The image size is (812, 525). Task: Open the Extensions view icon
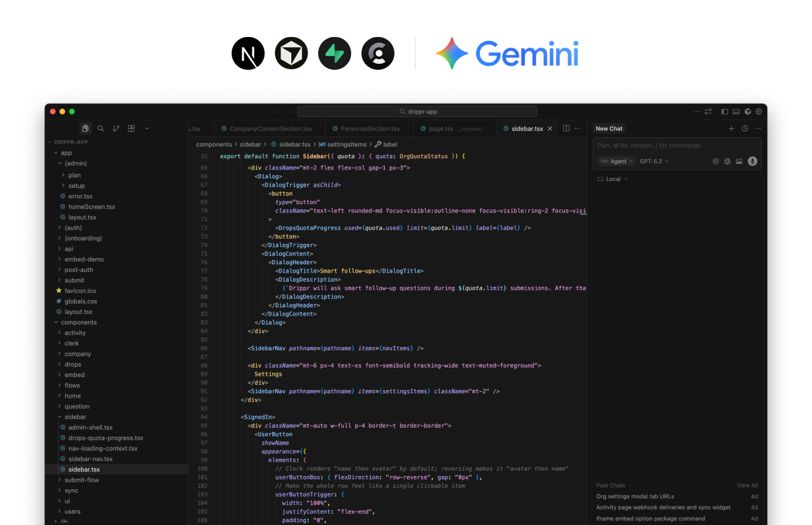[x=131, y=128]
